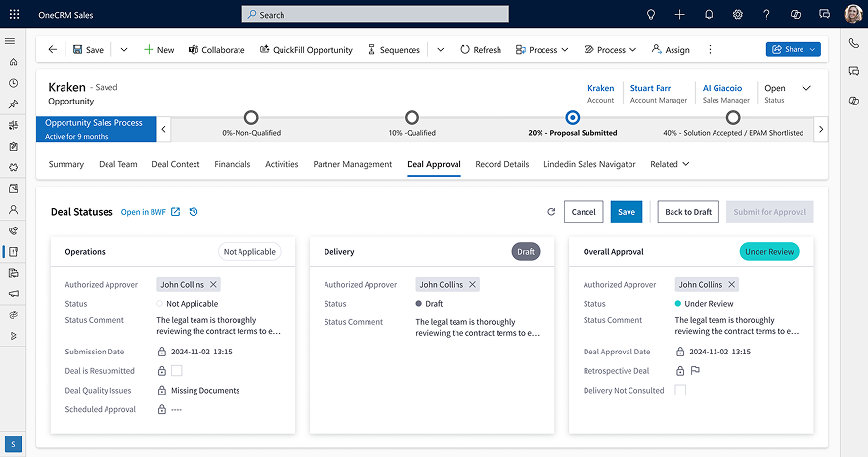This screenshot has width=868, height=457.
Task: Expand the Related tab dropdown
Action: coord(670,164)
